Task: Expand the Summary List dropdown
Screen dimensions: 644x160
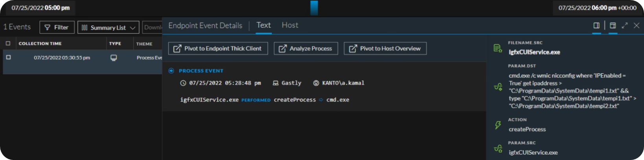Action: [x=108, y=27]
